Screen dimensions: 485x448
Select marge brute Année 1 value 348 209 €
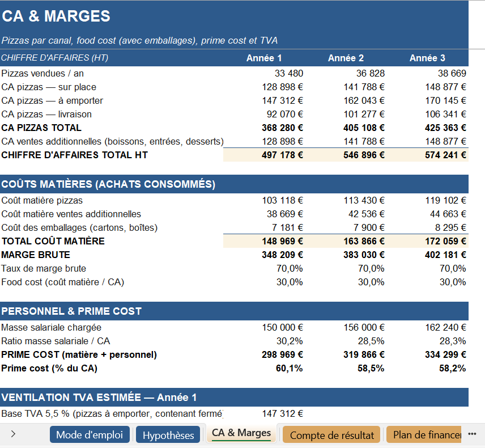point(282,255)
